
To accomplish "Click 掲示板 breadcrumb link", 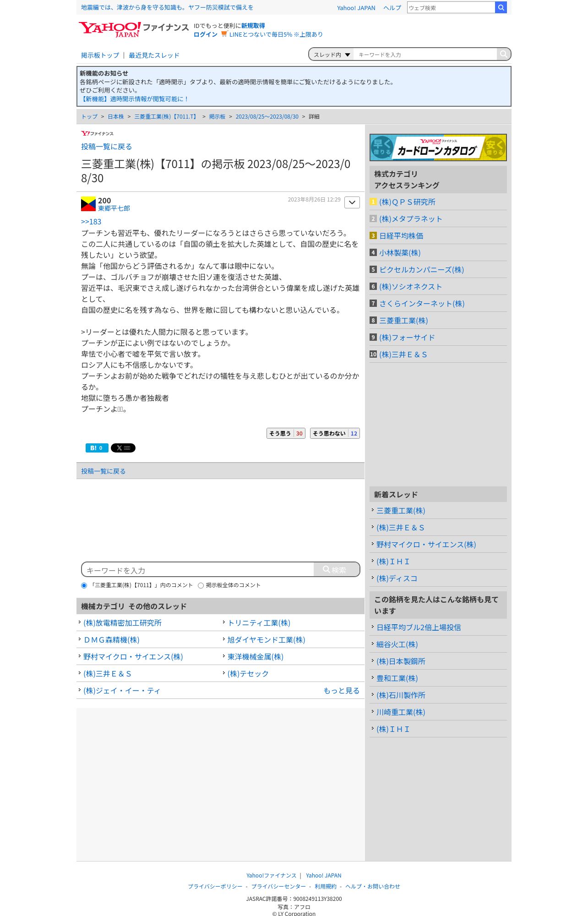I will point(217,117).
